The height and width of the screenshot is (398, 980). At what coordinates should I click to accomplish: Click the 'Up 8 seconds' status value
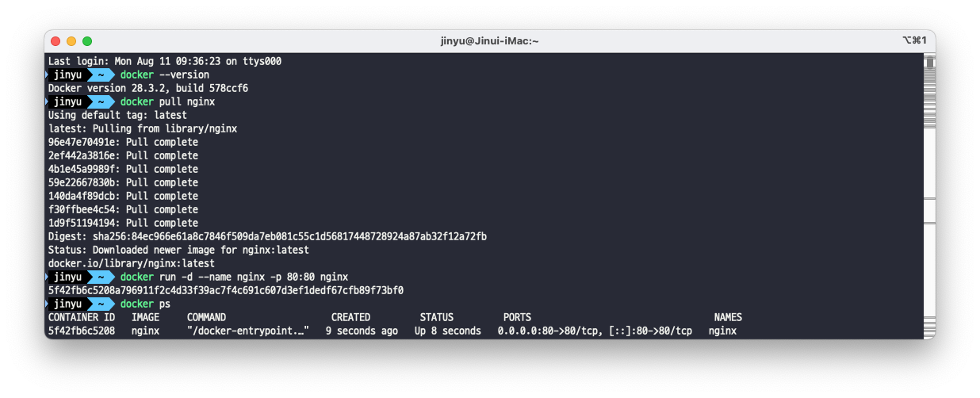pos(448,331)
